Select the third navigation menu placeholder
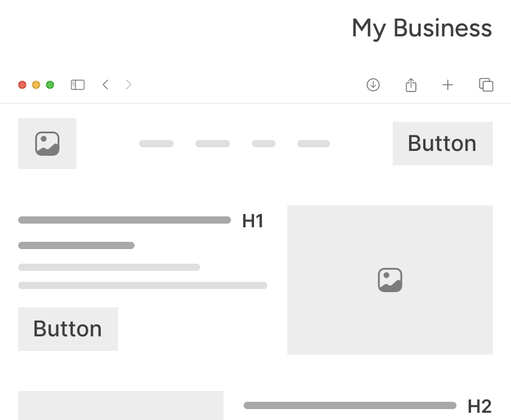The image size is (511, 420). [264, 144]
